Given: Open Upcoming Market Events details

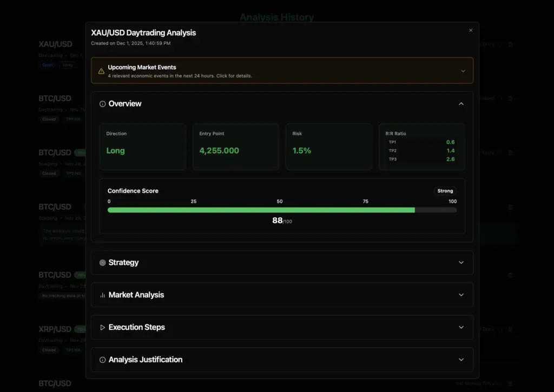Looking at the screenshot, I should (282, 71).
